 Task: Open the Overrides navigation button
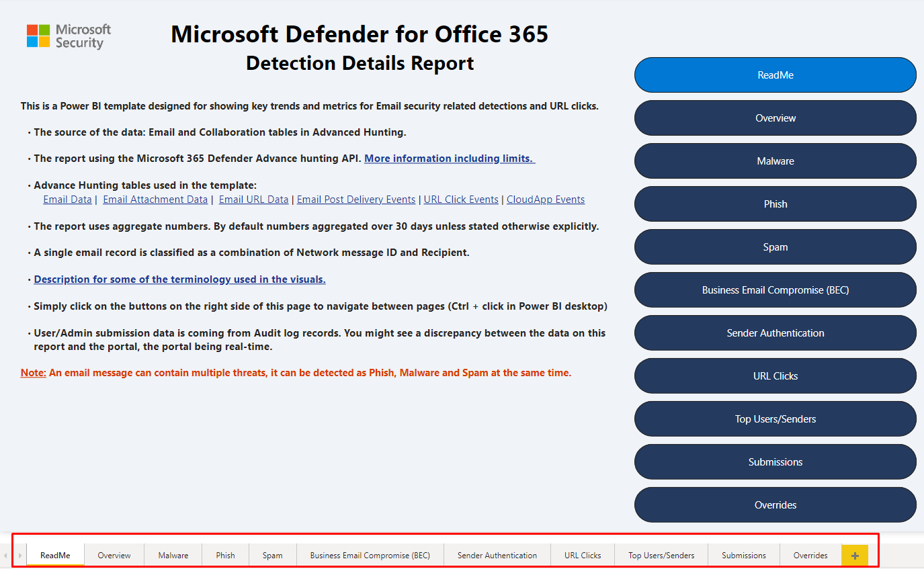point(775,505)
